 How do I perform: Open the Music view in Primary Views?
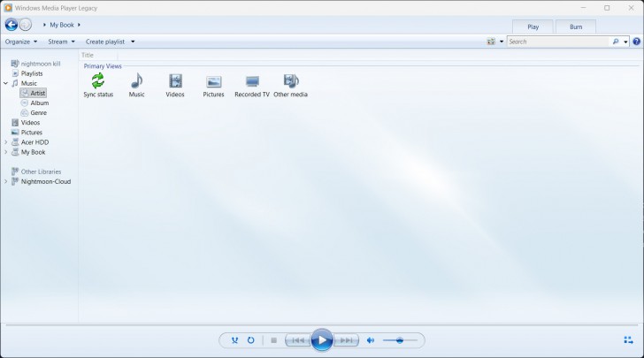point(137,85)
